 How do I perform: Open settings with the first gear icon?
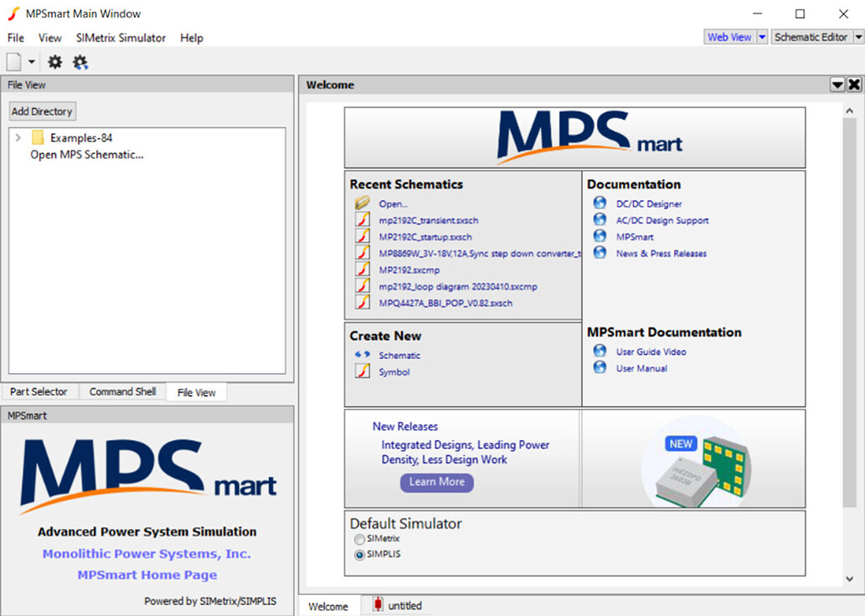(x=54, y=62)
